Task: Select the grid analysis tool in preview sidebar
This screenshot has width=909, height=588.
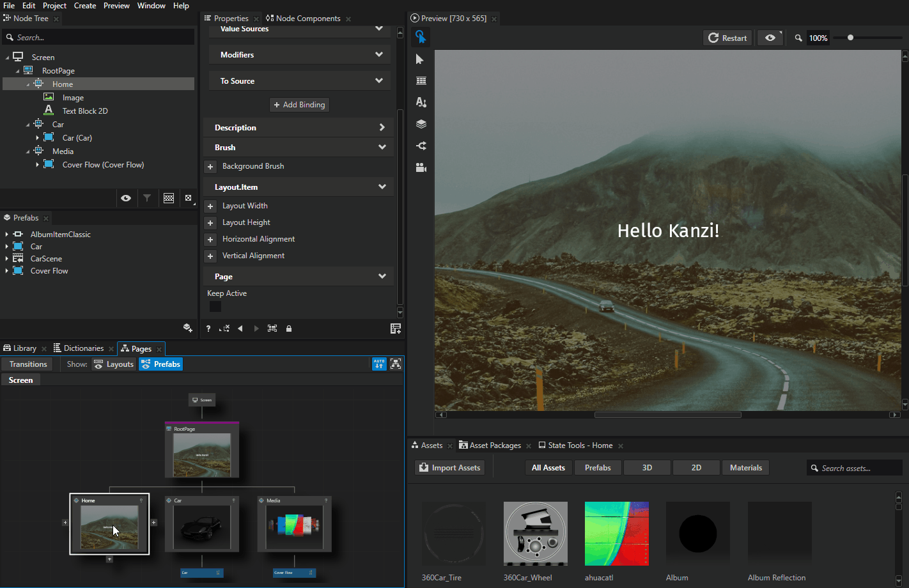Action: [x=420, y=81]
